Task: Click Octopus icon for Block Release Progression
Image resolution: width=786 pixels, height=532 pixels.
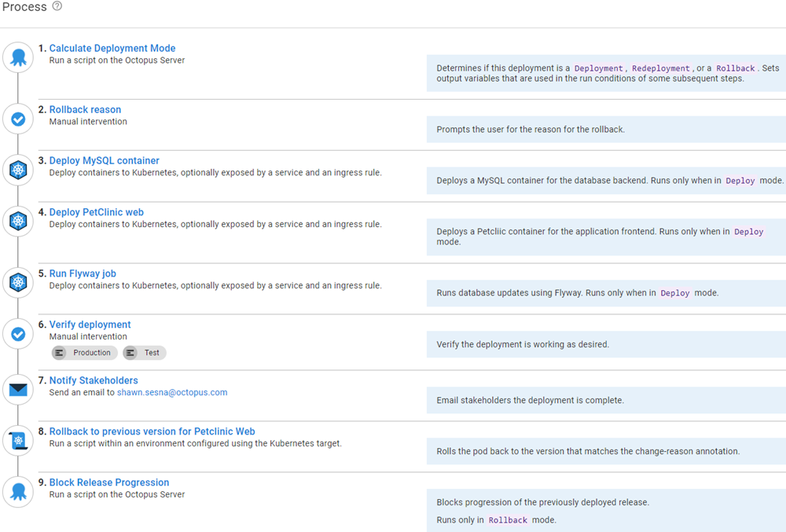Action: click(18, 492)
